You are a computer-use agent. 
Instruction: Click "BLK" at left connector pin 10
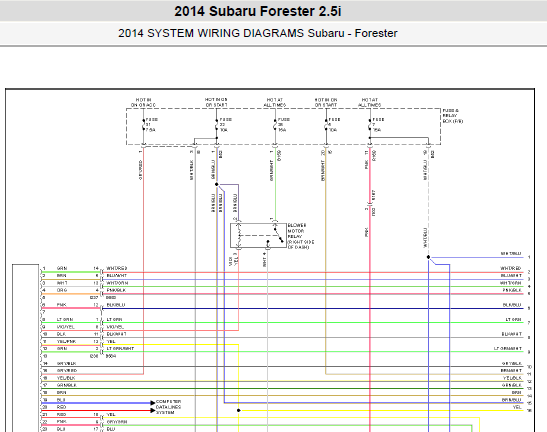tap(61, 334)
